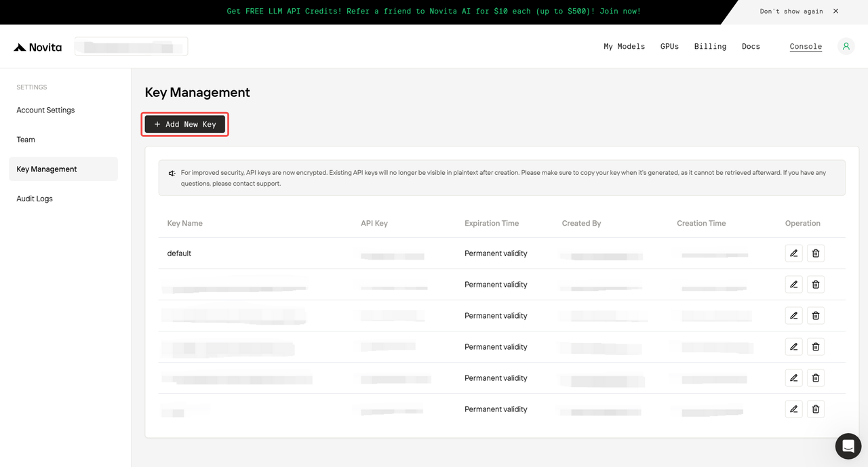The height and width of the screenshot is (467, 868).
Task: Click the Key Management page heading
Action: point(197,92)
